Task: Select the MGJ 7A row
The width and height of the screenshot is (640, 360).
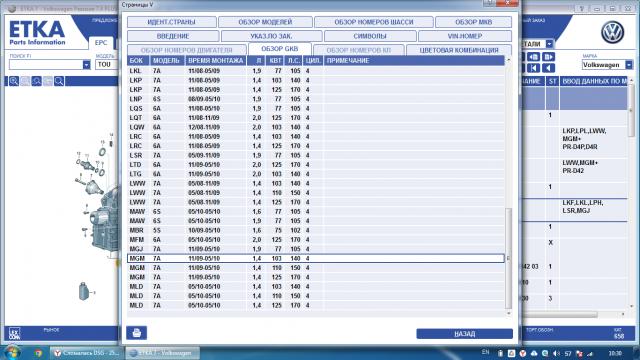Action: 316,249
